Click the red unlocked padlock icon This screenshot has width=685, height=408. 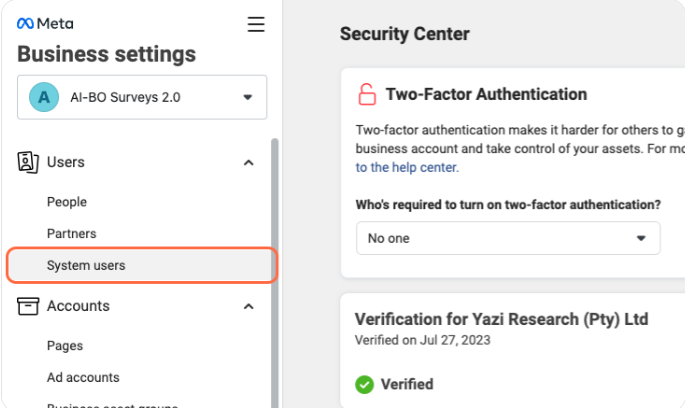[366, 95]
